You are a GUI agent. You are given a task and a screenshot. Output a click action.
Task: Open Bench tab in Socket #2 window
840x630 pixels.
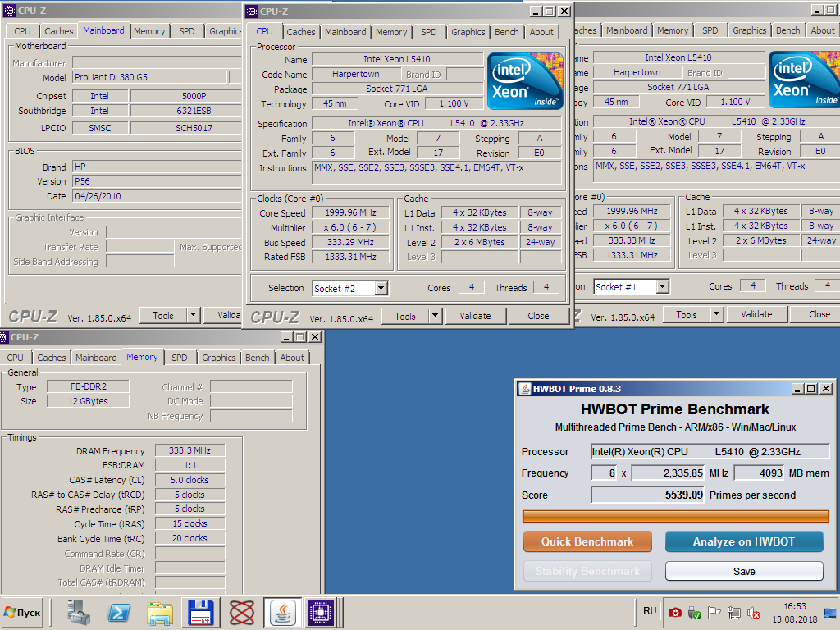coord(506,32)
